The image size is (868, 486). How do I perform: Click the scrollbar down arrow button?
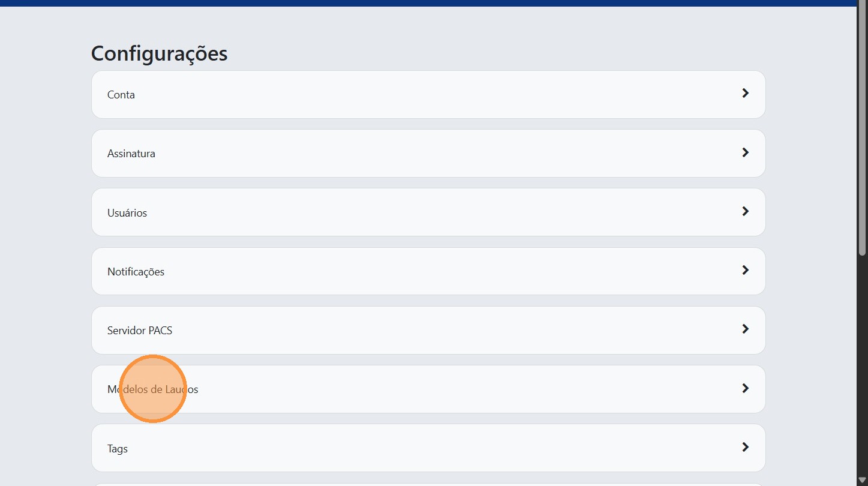(862, 480)
